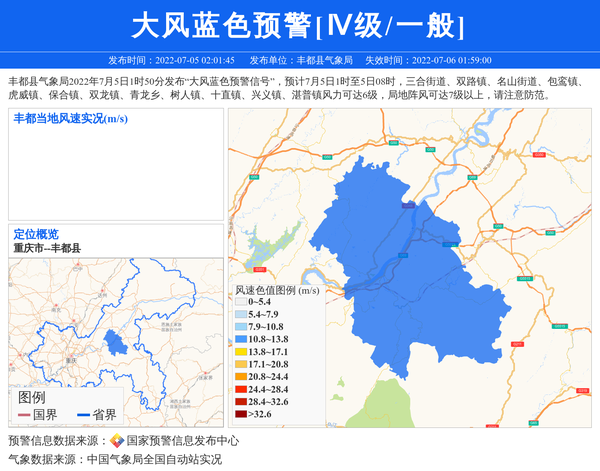Click the small blue Fengdu marker on overview map
The height and width of the screenshot is (471, 600).
(116, 342)
